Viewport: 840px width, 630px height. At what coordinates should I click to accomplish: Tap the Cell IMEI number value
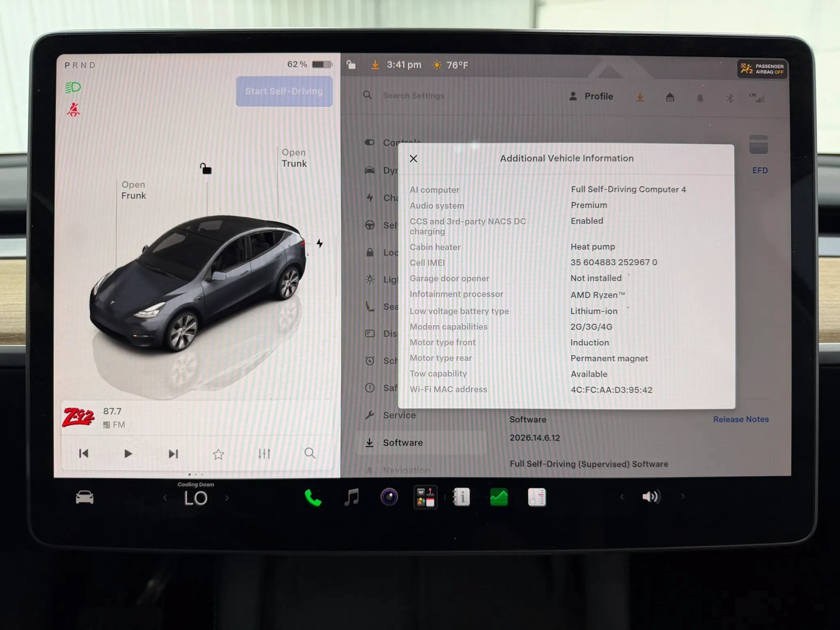pos(614,262)
